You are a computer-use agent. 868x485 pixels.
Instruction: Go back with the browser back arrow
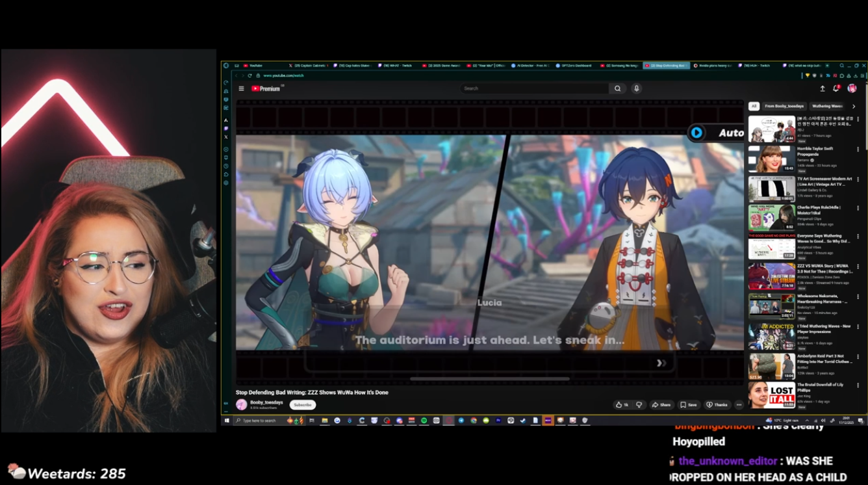236,75
